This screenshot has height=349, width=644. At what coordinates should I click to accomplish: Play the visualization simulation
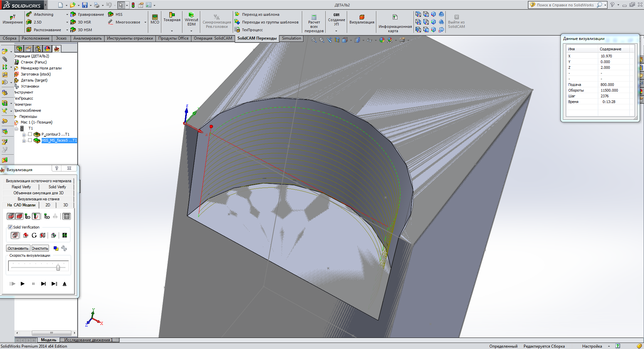[x=22, y=284]
